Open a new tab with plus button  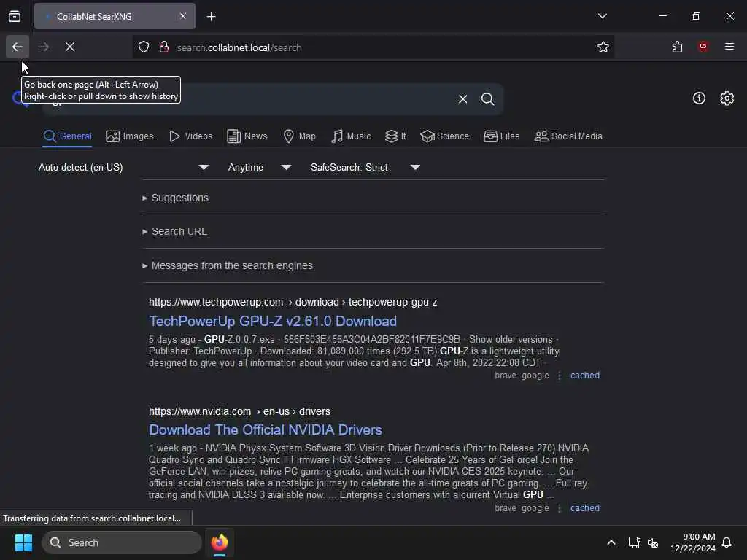[212, 17]
